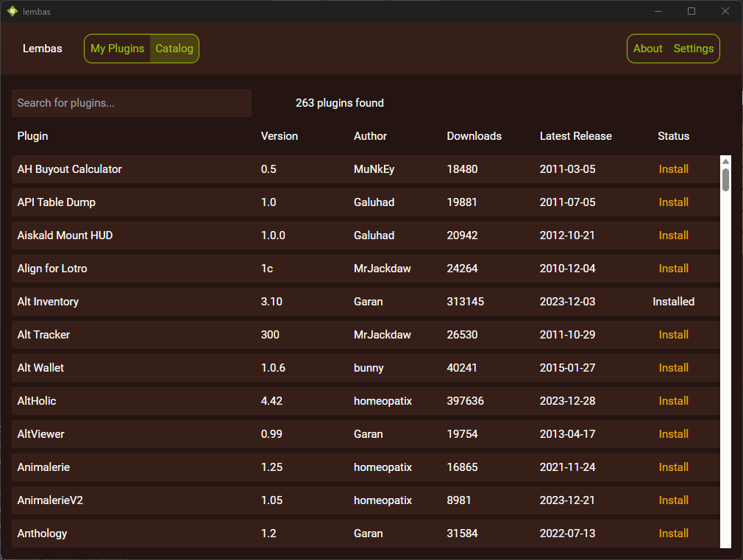This screenshot has height=560, width=743.
Task: Maximize the lembas window
Action: 692,11
